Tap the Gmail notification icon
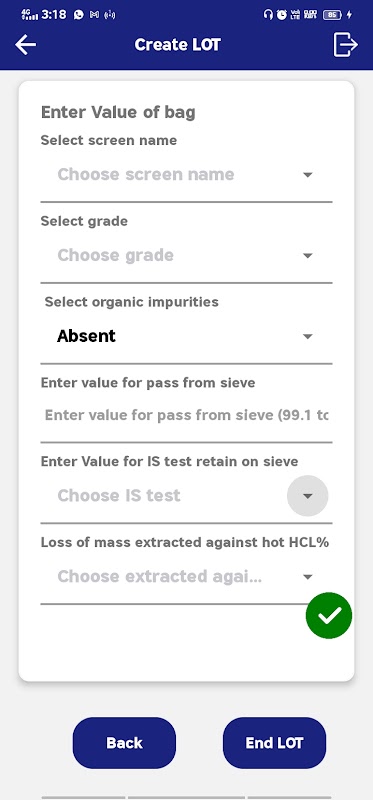The height and width of the screenshot is (800, 373). pyautogui.click(x=94, y=15)
